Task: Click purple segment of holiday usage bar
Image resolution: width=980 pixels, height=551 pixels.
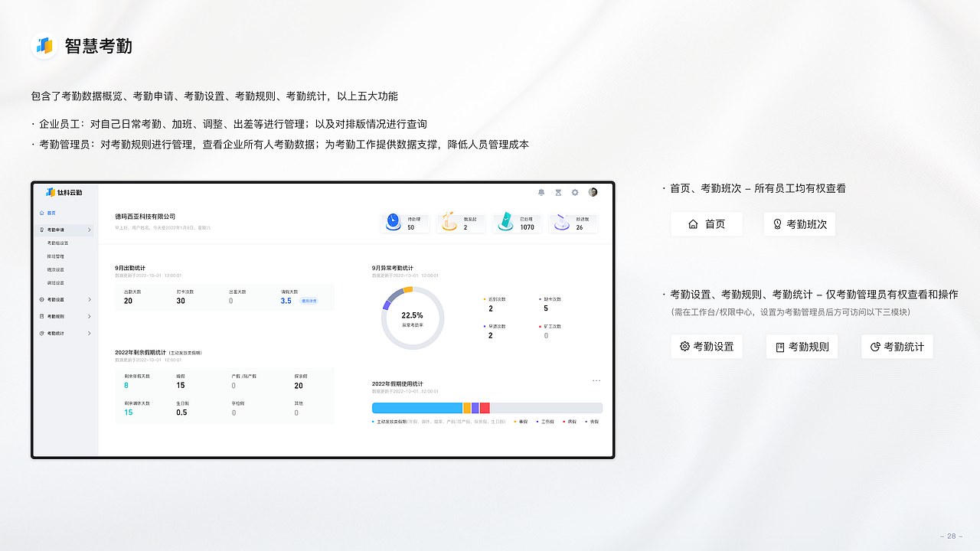Action: coord(475,408)
